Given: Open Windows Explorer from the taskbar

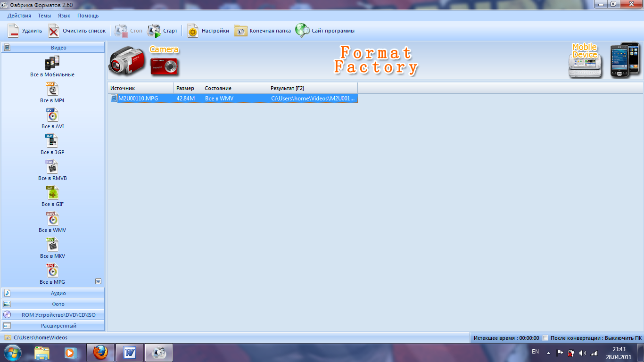Looking at the screenshot, I should (x=42, y=353).
